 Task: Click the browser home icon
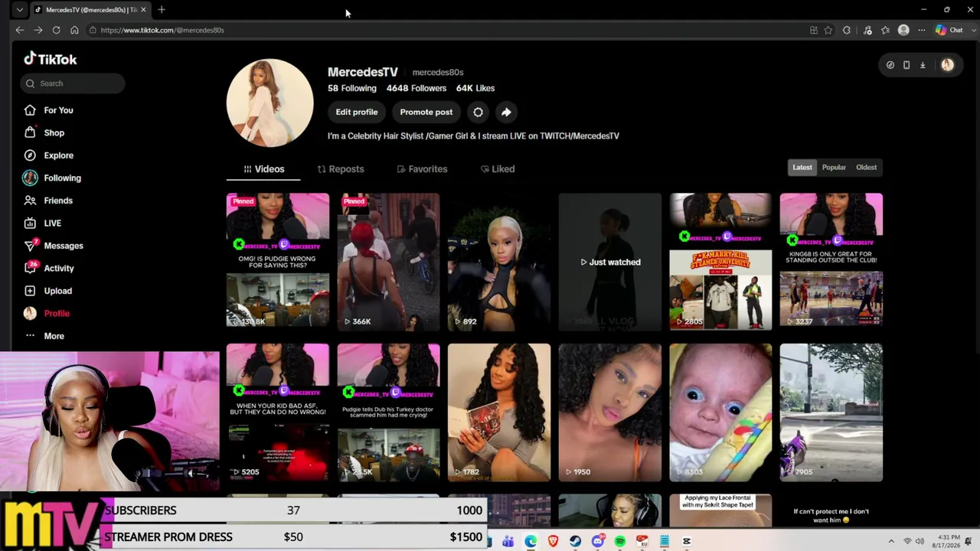coord(74,30)
